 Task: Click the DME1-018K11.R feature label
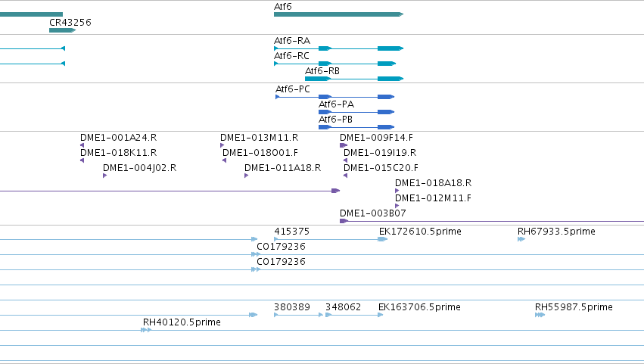118,153
